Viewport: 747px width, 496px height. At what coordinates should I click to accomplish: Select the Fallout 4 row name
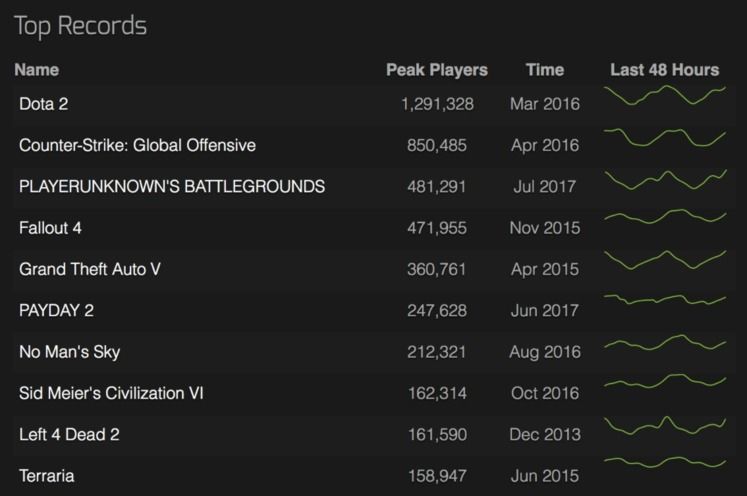50,228
